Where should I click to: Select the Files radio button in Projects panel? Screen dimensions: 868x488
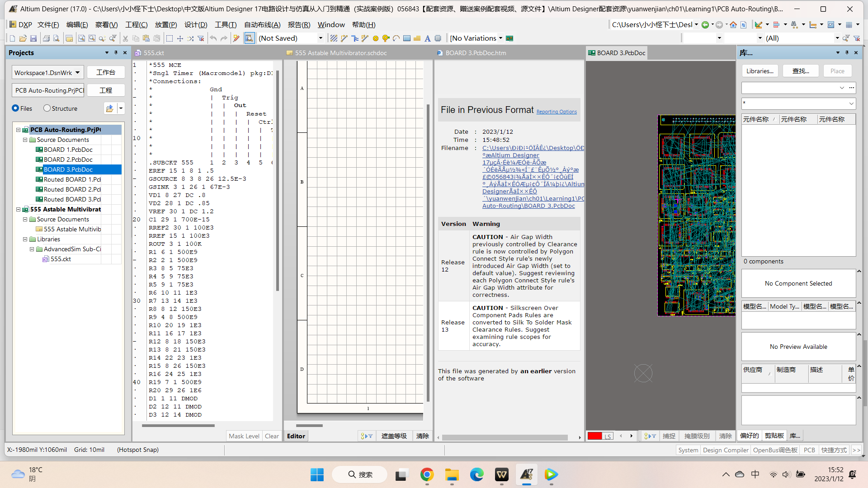[x=15, y=108]
